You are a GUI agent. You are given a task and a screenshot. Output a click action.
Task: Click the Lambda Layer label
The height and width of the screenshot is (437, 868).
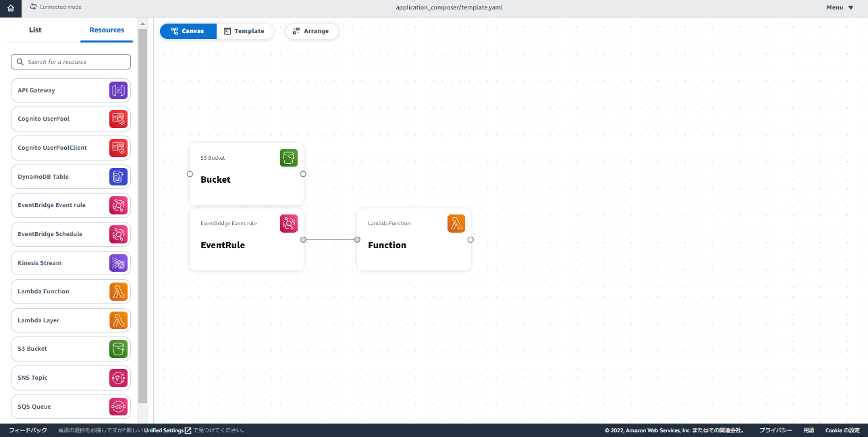point(38,320)
